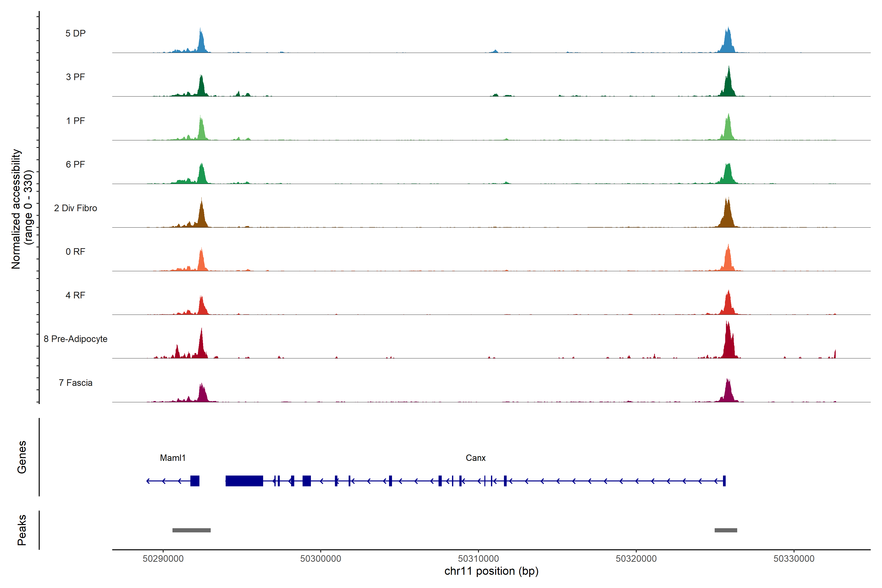Click the large Maml1 exon block
882x588 pixels.
coord(244,481)
